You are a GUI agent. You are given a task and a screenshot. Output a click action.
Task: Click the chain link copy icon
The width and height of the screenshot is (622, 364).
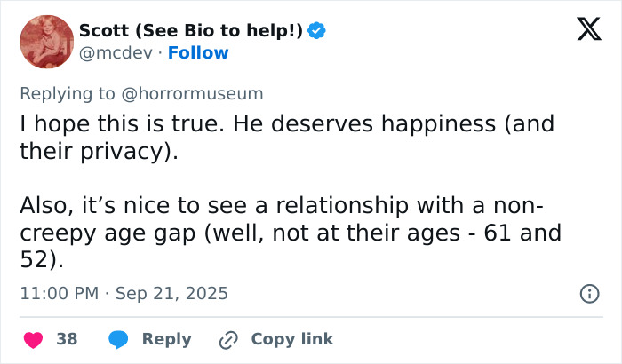pyautogui.click(x=228, y=339)
